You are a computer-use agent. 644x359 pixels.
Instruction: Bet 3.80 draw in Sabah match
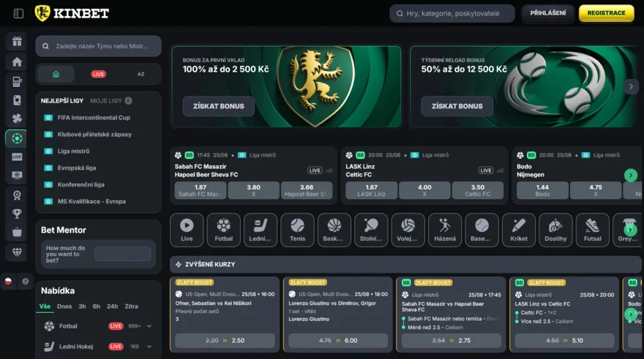(253, 190)
